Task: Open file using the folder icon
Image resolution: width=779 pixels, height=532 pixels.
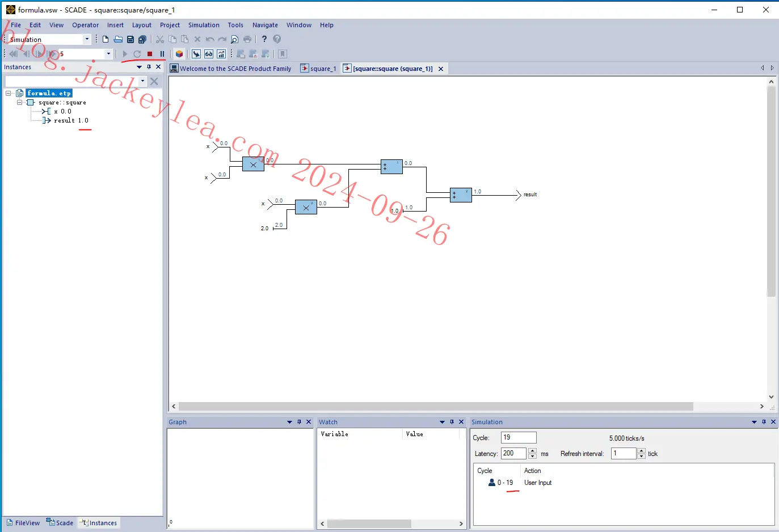Action: [x=118, y=39]
